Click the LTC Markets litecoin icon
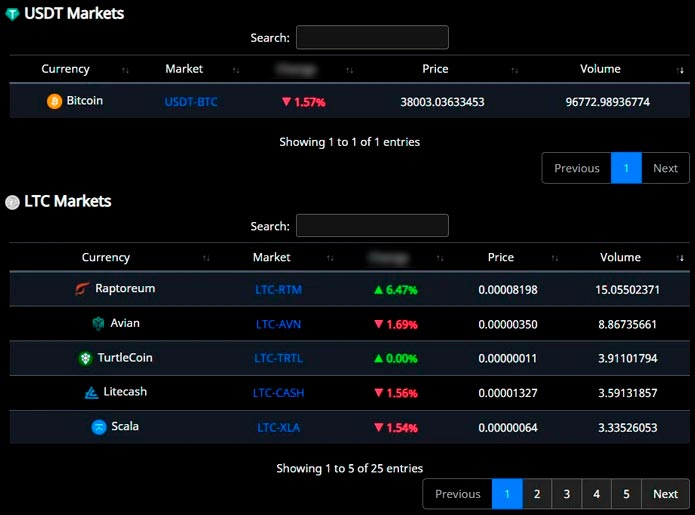Viewport: 695px width, 515px height. (x=12, y=202)
